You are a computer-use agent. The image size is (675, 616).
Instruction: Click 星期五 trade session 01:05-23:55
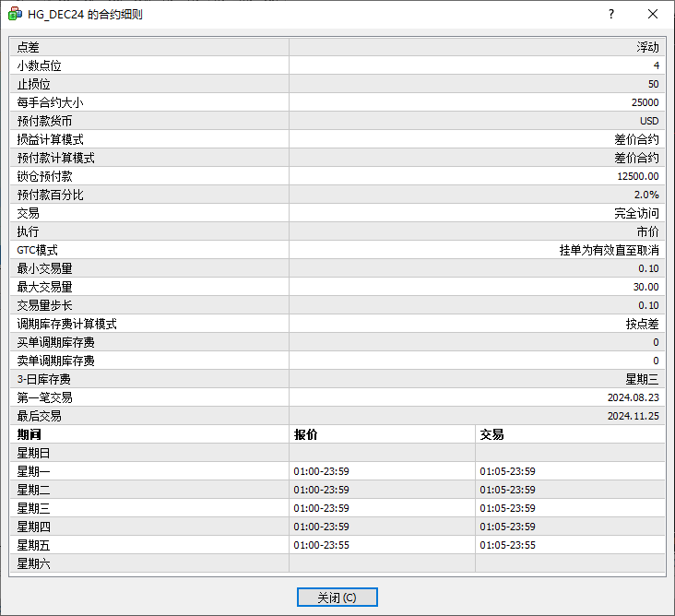coord(507,545)
